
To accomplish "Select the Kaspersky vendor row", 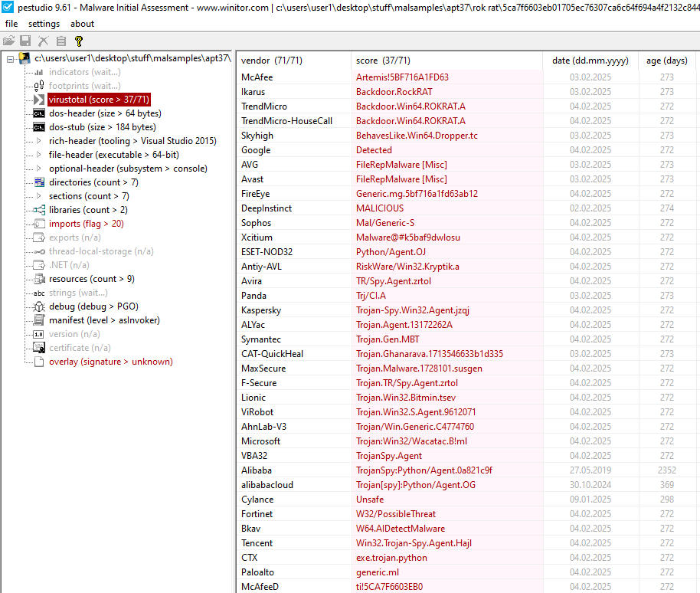I will [468, 310].
